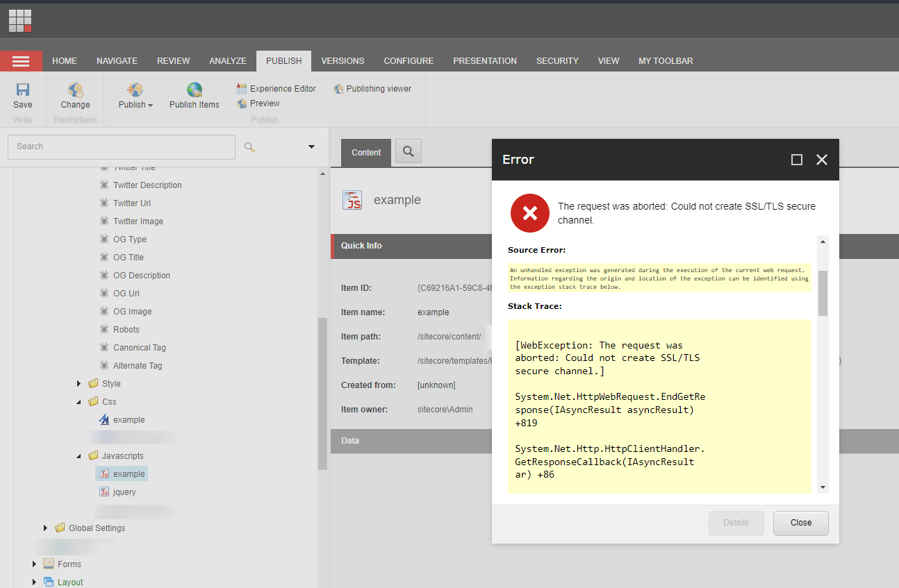Switch to the ANALYZE ribbon tab
The height and width of the screenshot is (588, 899).
228,61
